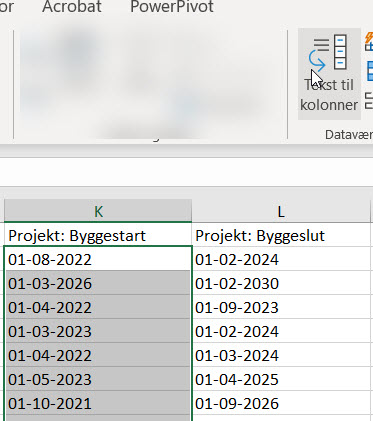Image resolution: width=373 pixels, height=421 pixels.
Task: Select column K header
Action: click(x=98, y=211)
